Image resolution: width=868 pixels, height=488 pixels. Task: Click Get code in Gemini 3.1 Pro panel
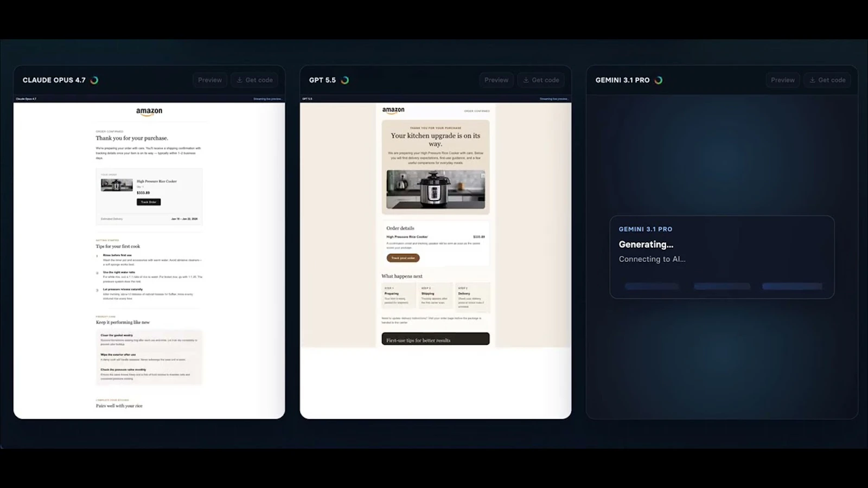pos(827,80)
